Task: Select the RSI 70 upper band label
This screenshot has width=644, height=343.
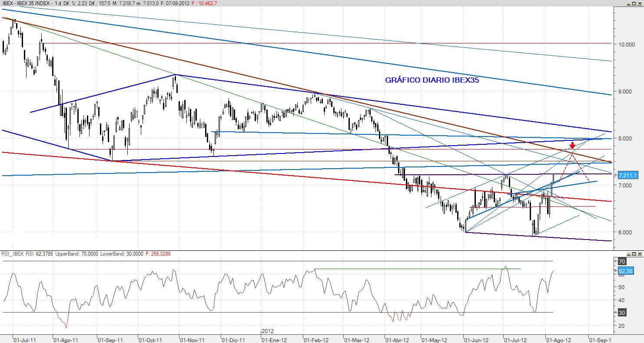Action: click(x=622, y=261)
